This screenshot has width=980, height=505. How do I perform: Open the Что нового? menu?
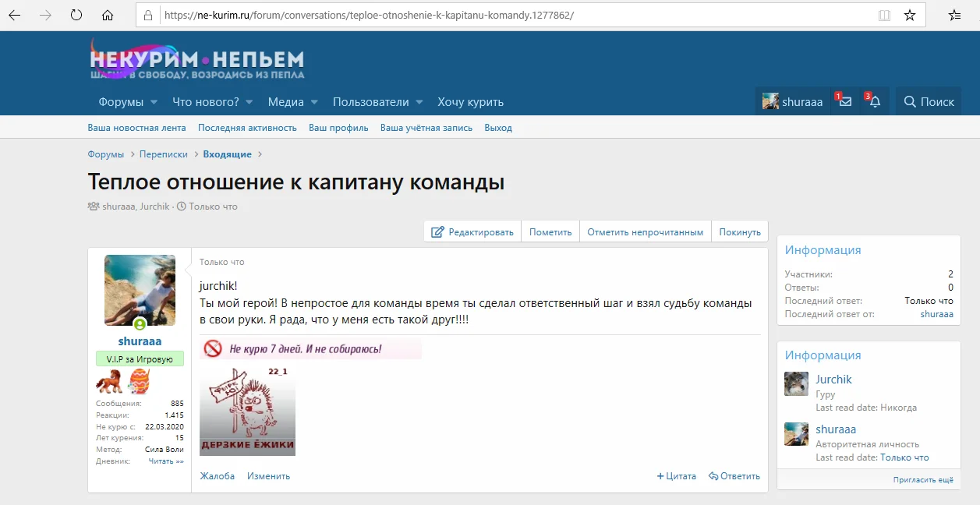pyautogui.click(x=206, y=102)
